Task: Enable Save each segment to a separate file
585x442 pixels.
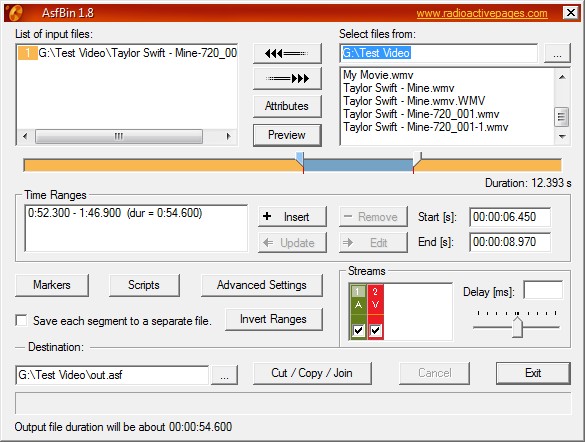Action: click(21, 320)
